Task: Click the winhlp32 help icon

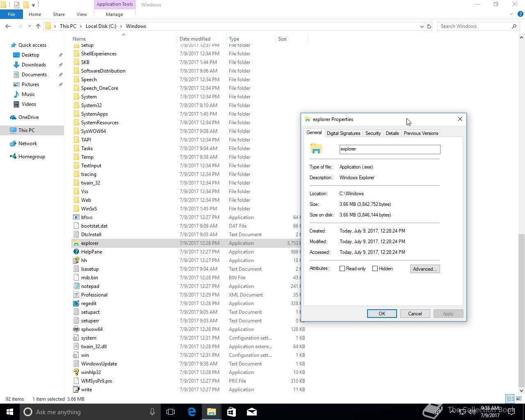Action: pos(76,372)
